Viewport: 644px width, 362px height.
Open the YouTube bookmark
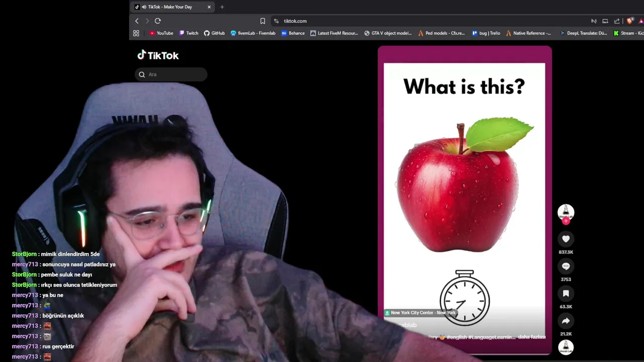click(x=161, y=33)
